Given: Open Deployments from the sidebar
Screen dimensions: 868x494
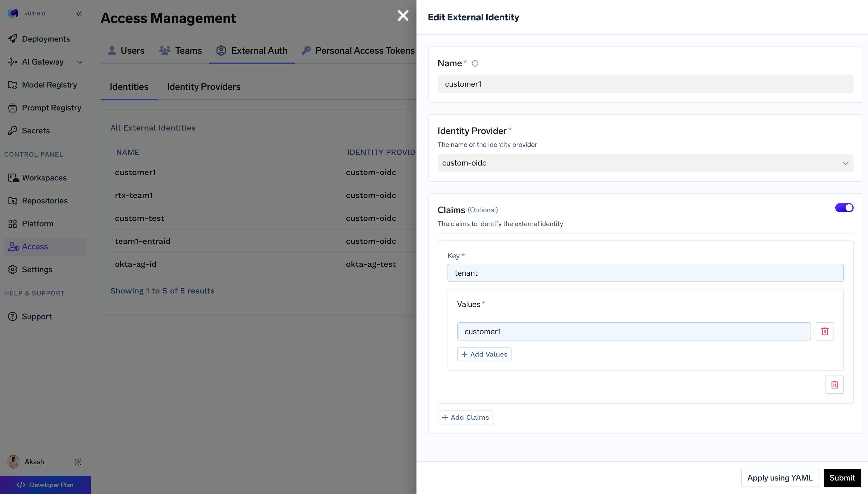Looking at the screenshot, I should (x=45, y=39).
